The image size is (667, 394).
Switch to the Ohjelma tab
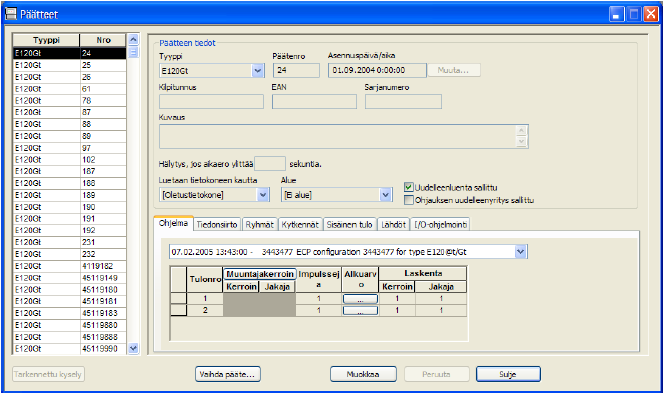pyautogui.click(x=174, y=223)
